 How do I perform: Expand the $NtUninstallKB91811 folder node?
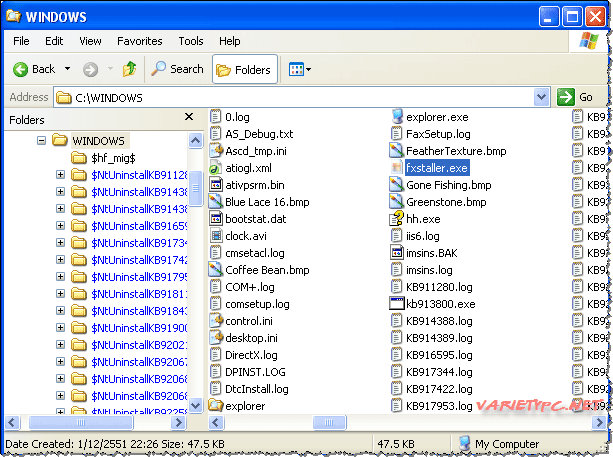[x=60, y=294]
